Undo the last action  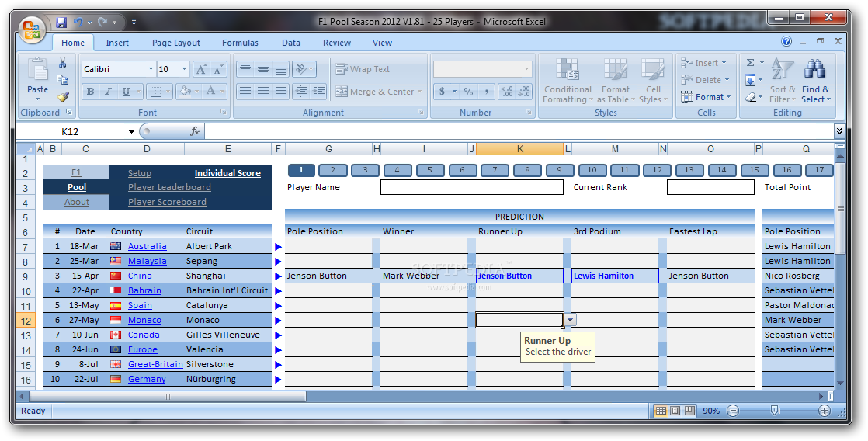point(78,23)
